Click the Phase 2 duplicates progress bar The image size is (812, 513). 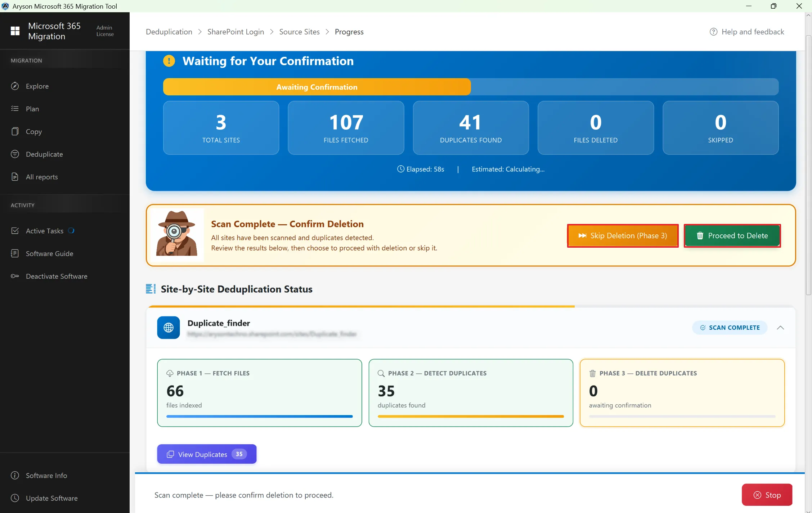click(x=471, y=416)
